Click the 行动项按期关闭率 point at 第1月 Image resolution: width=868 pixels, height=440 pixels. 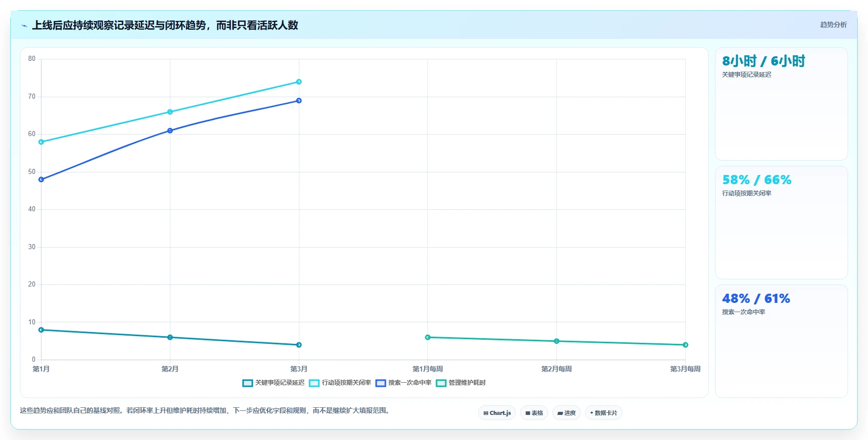41,142
